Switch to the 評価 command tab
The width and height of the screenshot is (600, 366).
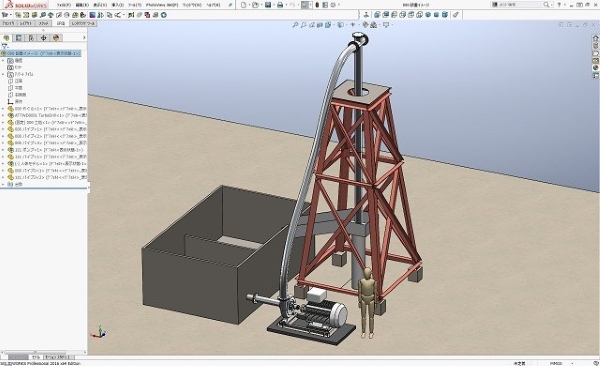click(61, 23)
